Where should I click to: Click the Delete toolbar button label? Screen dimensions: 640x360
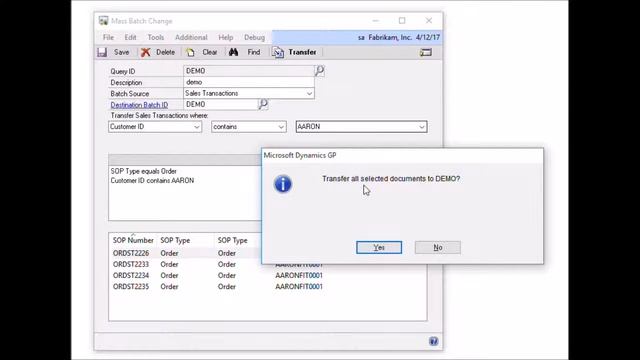pyautogui.click(x=165, y=52)
